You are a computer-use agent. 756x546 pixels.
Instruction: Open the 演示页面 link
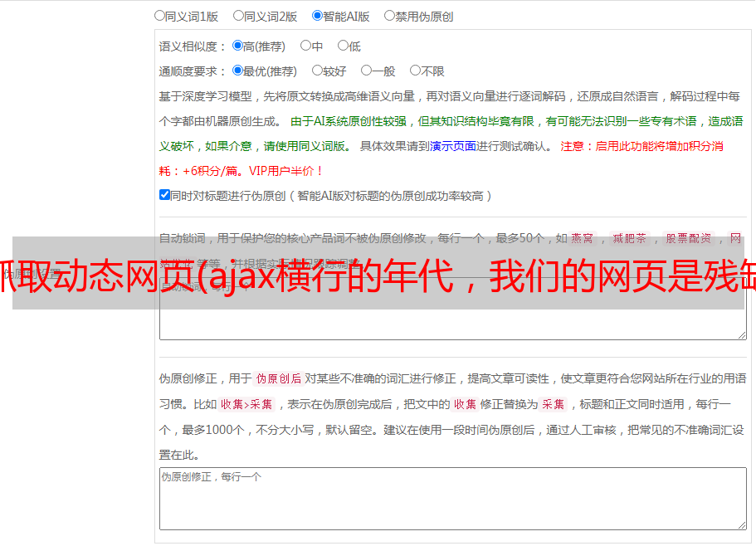click(453, 146)
